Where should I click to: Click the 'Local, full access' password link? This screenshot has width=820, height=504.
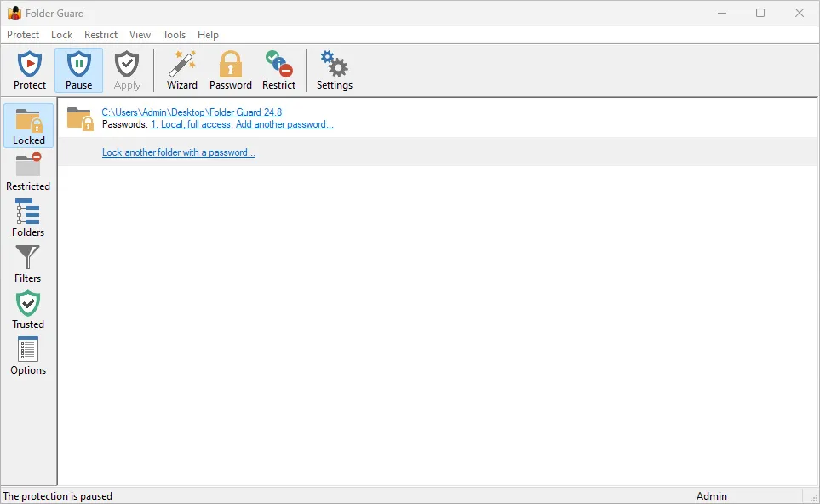pyautogui.click(x=196, y=124)
